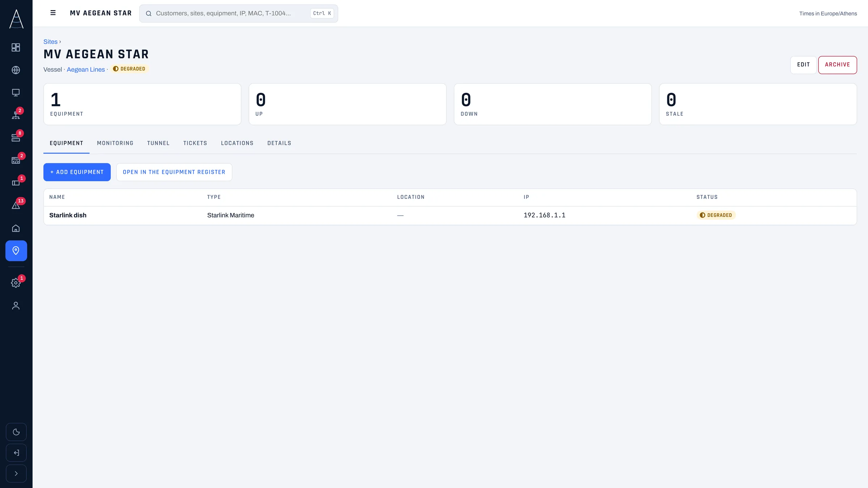868x488 pixels.
Task: Click the Add Equipment button
Action: click(77, 172)
